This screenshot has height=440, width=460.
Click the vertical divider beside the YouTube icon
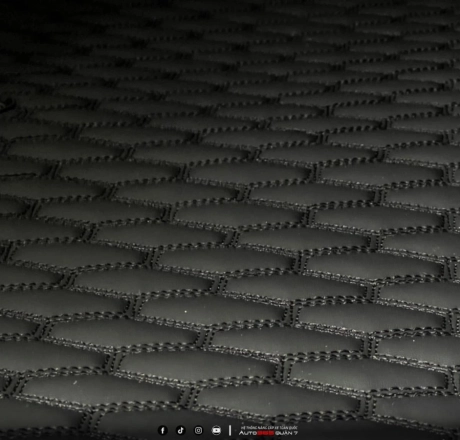click(x=230, y=430)
